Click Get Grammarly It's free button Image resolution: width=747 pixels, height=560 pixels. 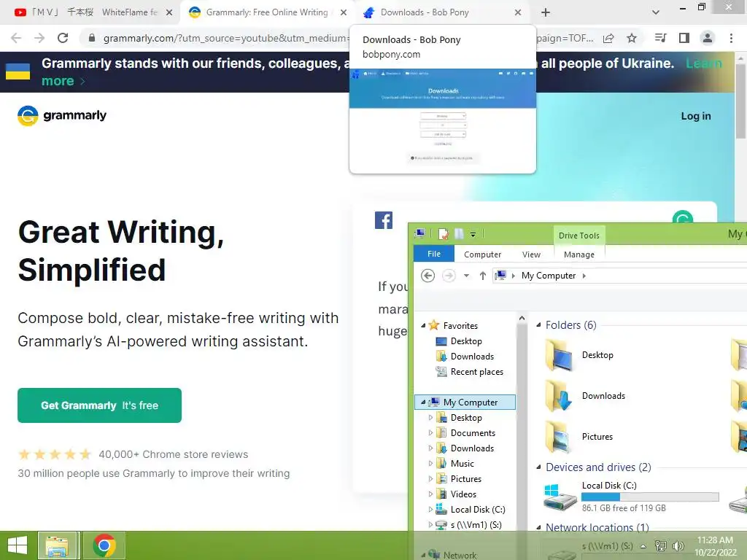pyautogui.click(x=99, y=405)
